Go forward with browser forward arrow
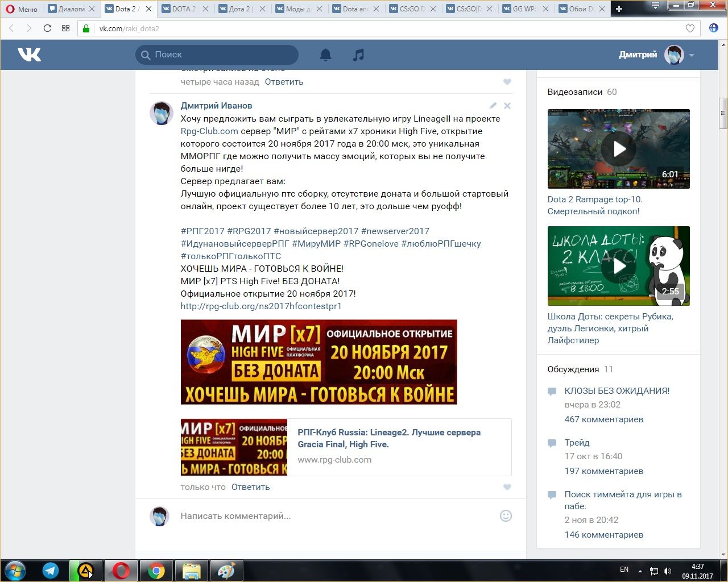The image size is (728, 582). click(x=29, y=28)
